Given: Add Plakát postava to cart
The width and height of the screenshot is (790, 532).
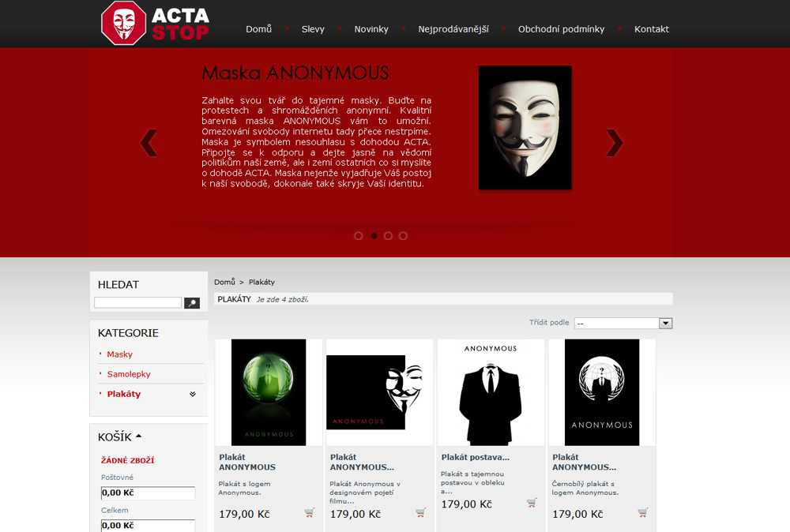Looking at the screenshot, I should (x=532, y=503).
